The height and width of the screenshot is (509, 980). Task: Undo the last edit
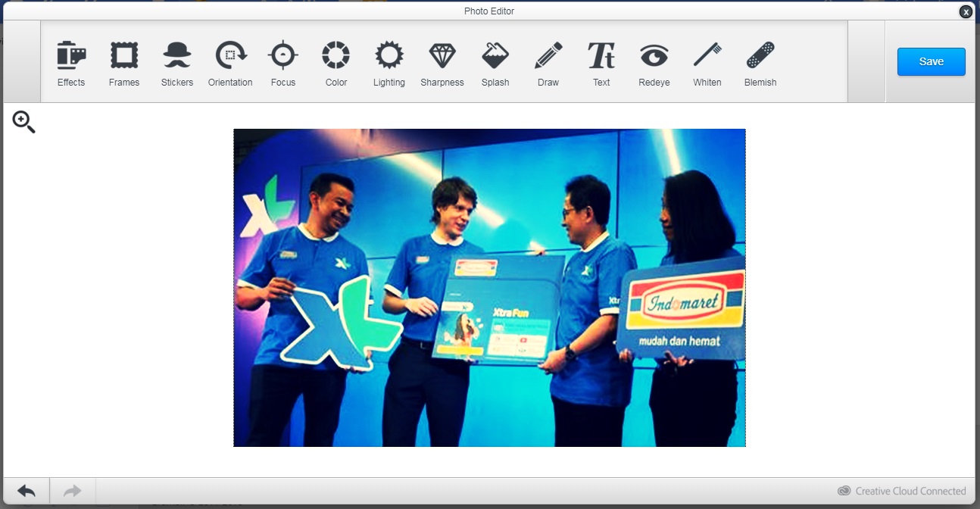(x=27, y=491)
